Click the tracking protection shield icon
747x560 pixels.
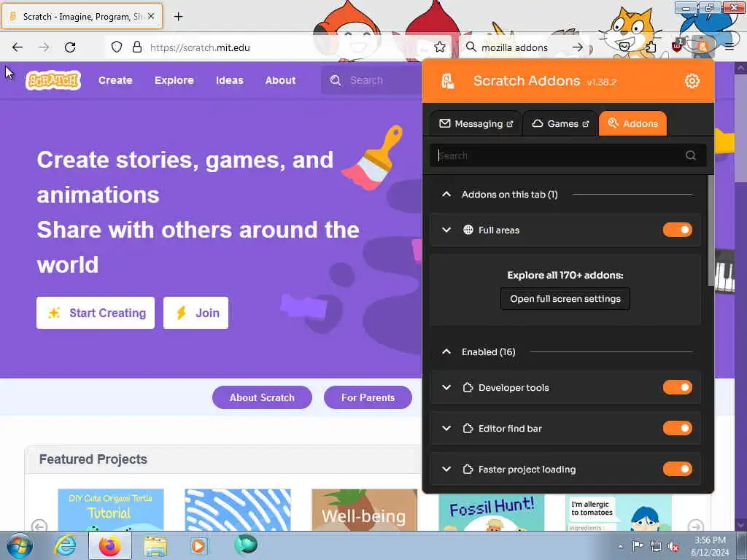pos(117,47)
